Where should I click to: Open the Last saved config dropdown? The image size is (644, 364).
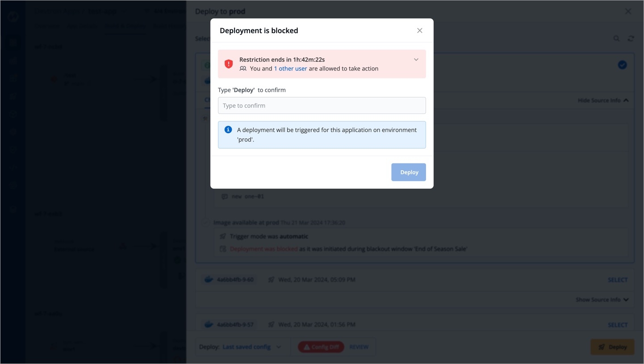[252, 347]
